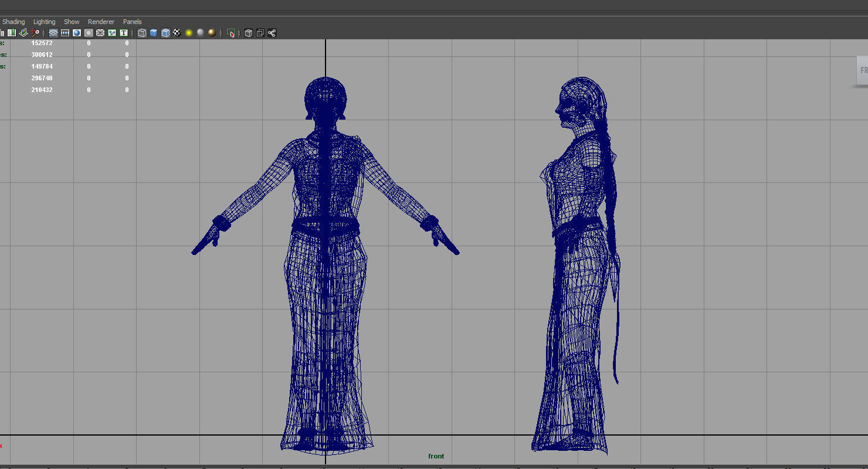Enable textured display checker icon

pos(177,33)
